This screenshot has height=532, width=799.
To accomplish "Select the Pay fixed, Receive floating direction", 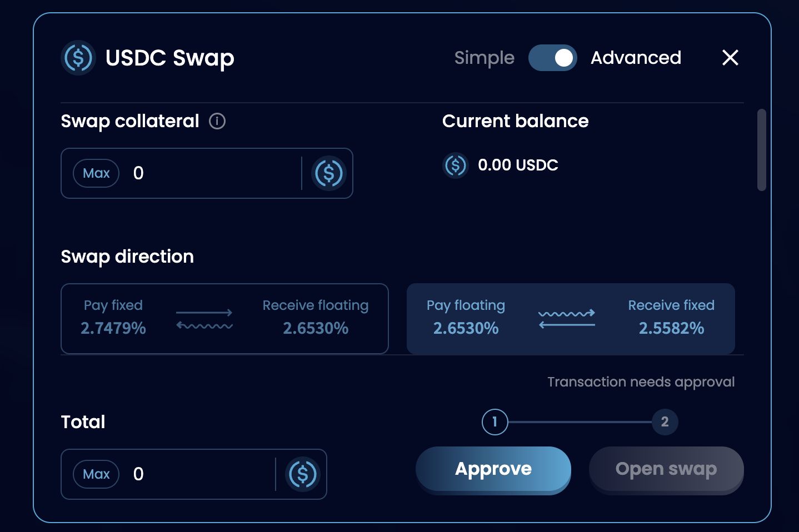I will (224, 319).
